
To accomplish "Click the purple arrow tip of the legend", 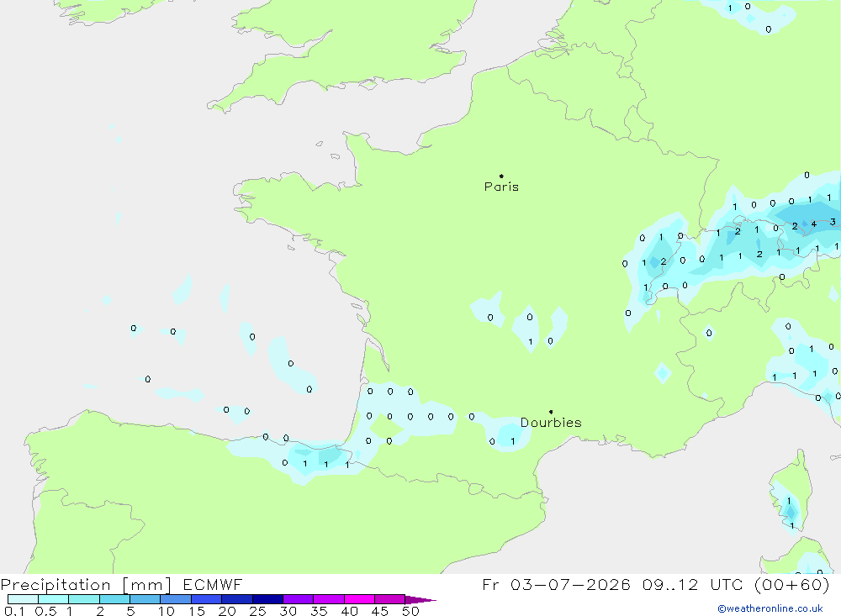I will click(x=420, y=600).
